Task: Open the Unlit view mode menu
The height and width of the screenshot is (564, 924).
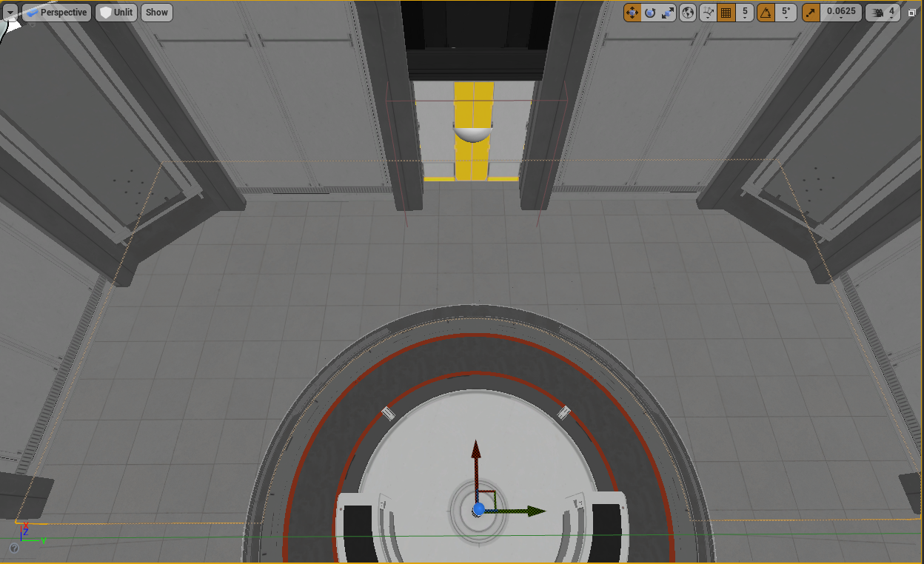Action: click(x=116, y=13)
